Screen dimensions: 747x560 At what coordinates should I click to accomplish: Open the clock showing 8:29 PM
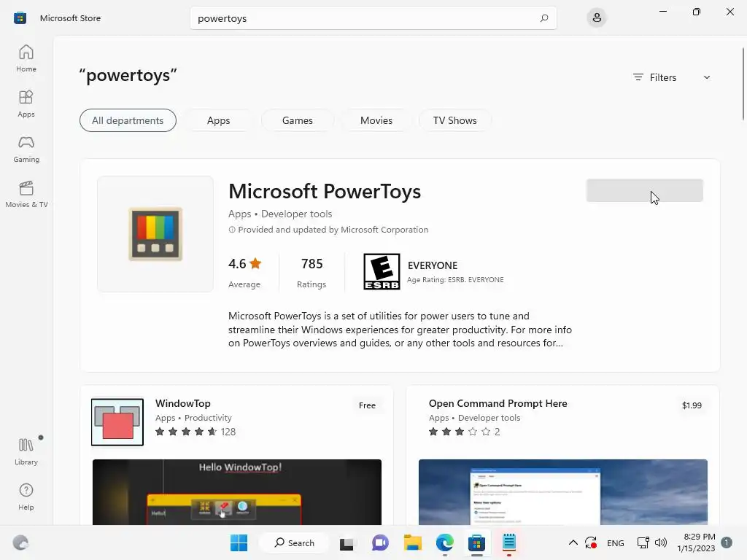point(696,542)
